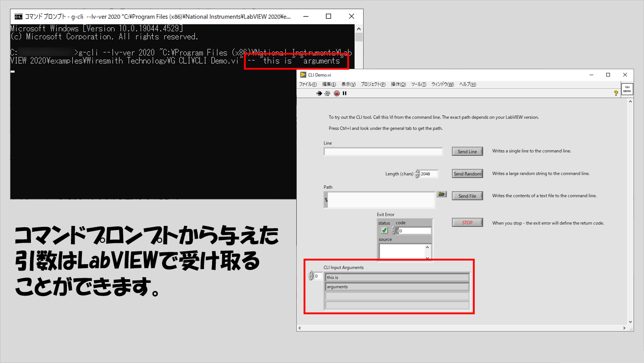
Task: Click the Line text input field
Action: 383,151
